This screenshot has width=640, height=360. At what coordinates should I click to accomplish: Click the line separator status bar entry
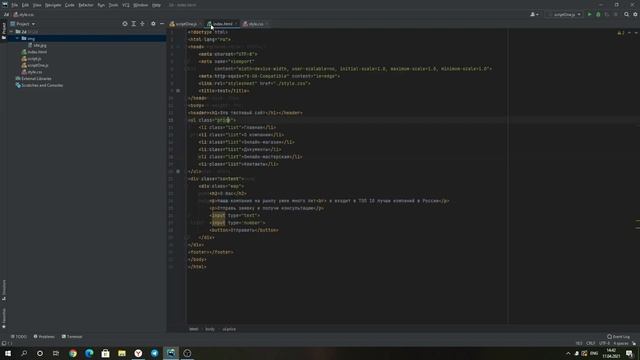click(x=591, y=344)
